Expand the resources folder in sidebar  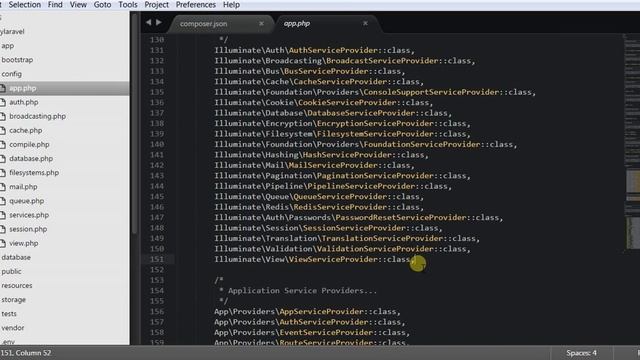point(17,286)
